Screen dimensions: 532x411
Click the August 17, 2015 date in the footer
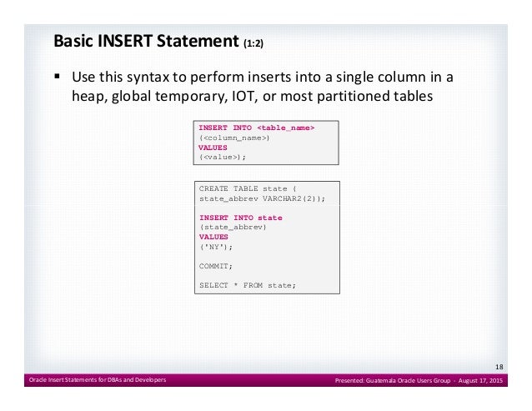pos(480,380)
